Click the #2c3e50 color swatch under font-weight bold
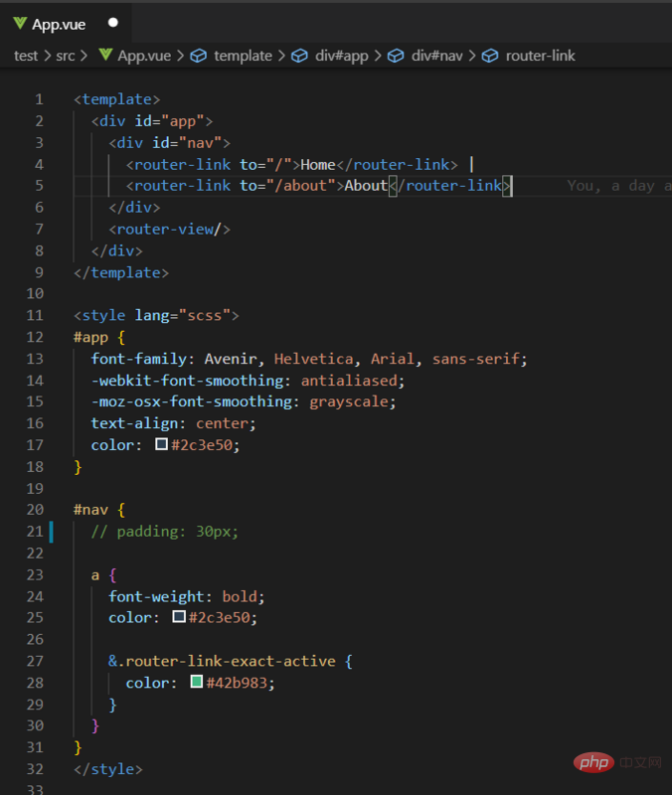 (178, 617)
